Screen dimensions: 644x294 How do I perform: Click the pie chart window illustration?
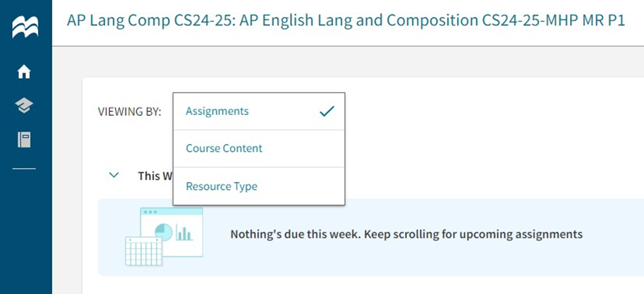click(163, 232)
